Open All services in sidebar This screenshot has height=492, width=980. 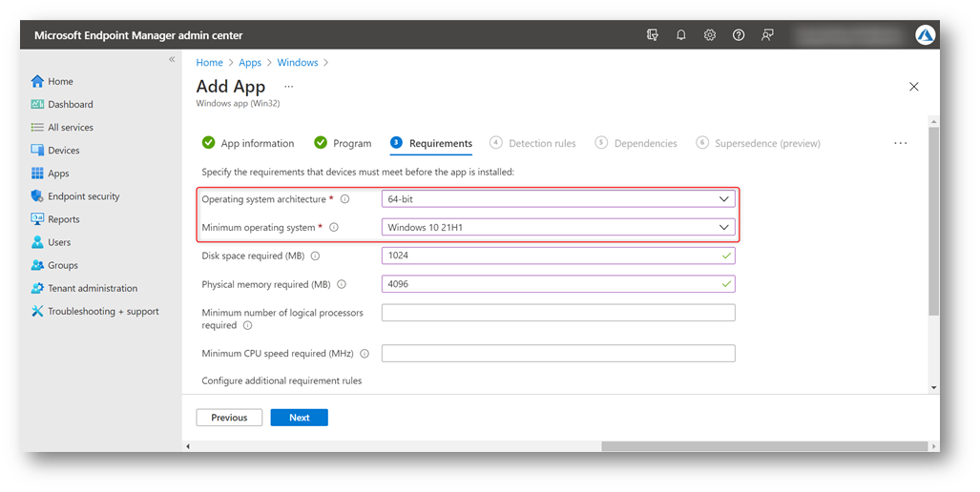[71, 128]
